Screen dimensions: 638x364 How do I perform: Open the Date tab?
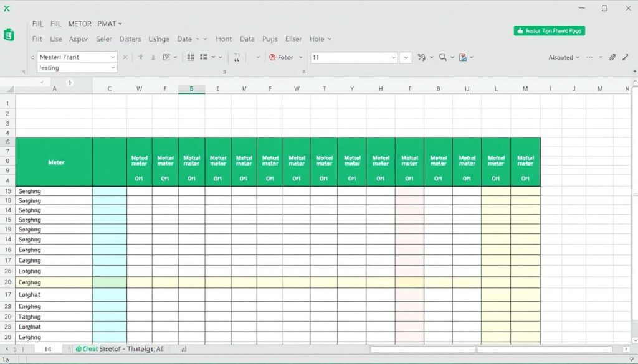pos(184,39)
